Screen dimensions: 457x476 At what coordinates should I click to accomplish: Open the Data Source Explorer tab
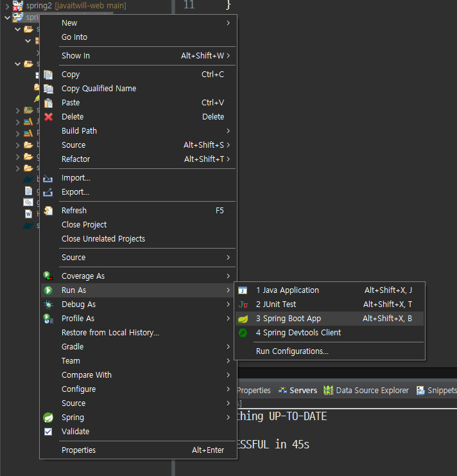tap(366, 391)
